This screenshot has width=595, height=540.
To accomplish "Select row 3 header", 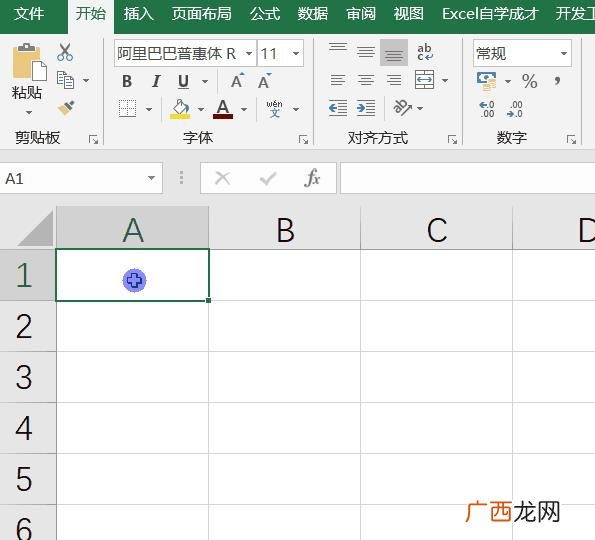I will 28,377.
